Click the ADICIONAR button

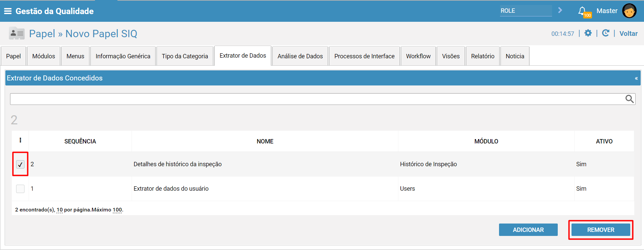tap(528, 230)
